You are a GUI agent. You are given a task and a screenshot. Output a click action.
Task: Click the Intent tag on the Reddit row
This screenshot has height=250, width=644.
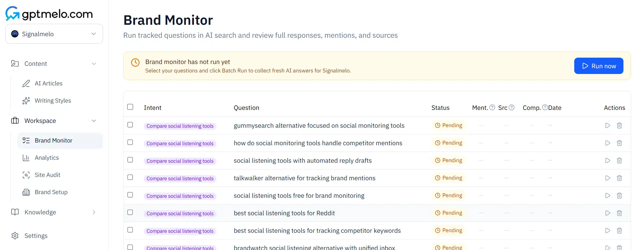coord(180,213)
